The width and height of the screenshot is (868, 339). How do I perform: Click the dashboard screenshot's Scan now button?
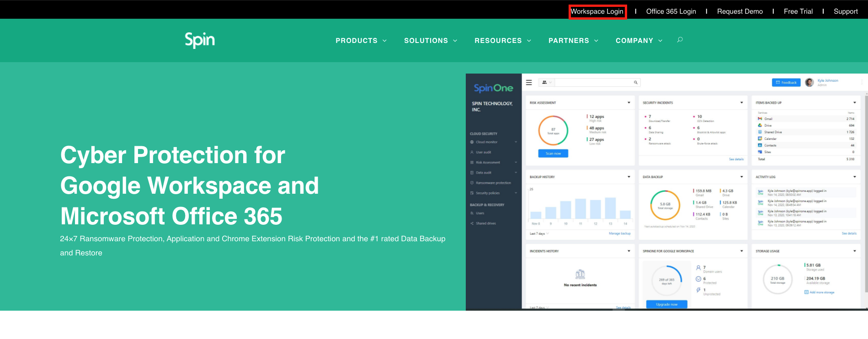553,154
